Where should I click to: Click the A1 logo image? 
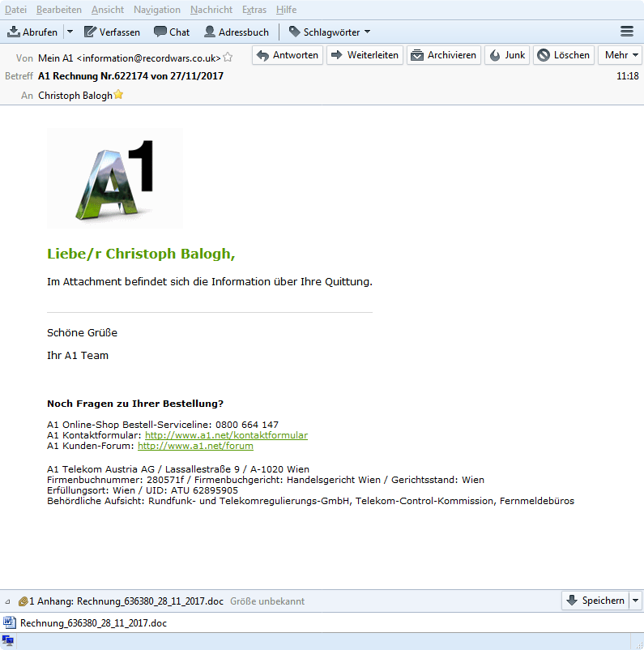pyautogui.click(x=115, y=178)
